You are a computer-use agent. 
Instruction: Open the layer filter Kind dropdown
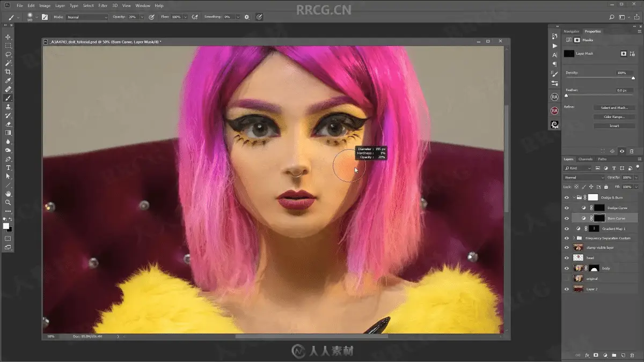[x=577, y=168]
